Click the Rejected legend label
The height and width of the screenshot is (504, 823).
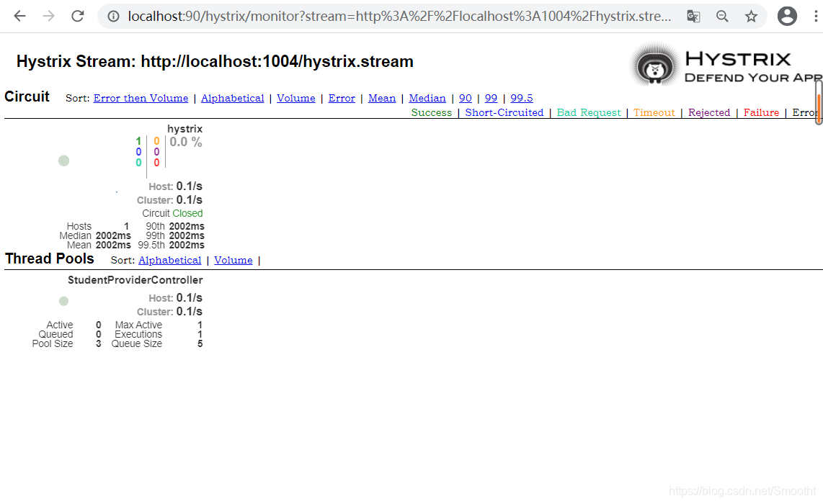(709, 112)
